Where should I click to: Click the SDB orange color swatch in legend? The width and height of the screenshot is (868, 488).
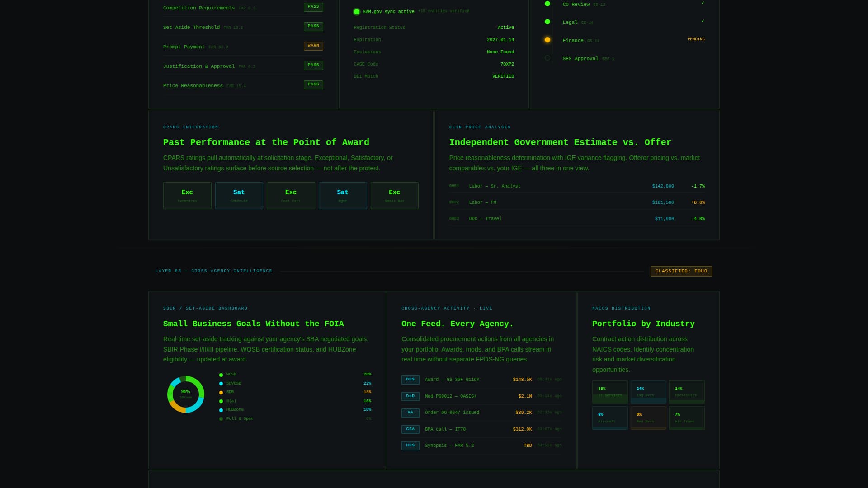coord(221,392)
